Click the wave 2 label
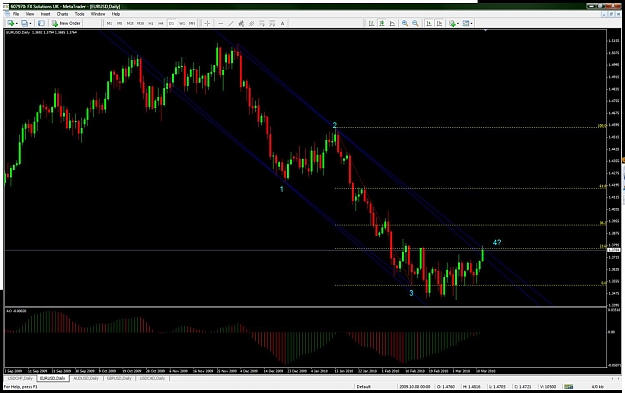Screen dimensions: 625x393 point(335,125)
